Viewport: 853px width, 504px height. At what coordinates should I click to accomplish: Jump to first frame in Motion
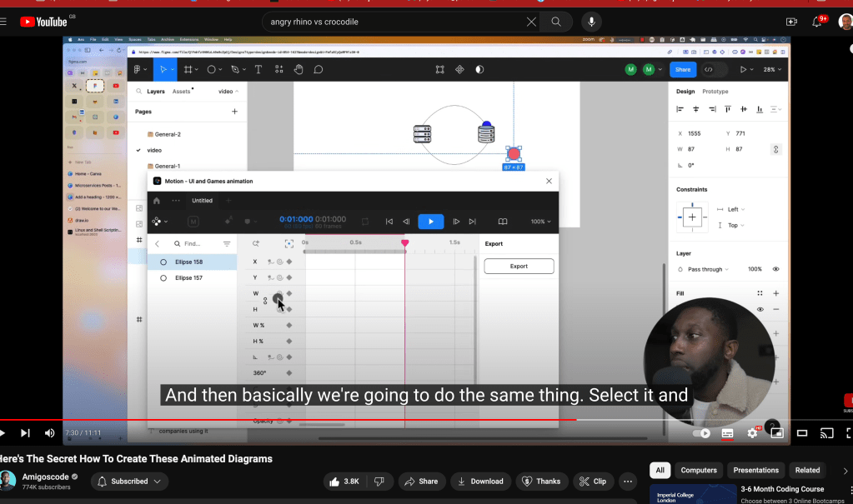(389, 222)
